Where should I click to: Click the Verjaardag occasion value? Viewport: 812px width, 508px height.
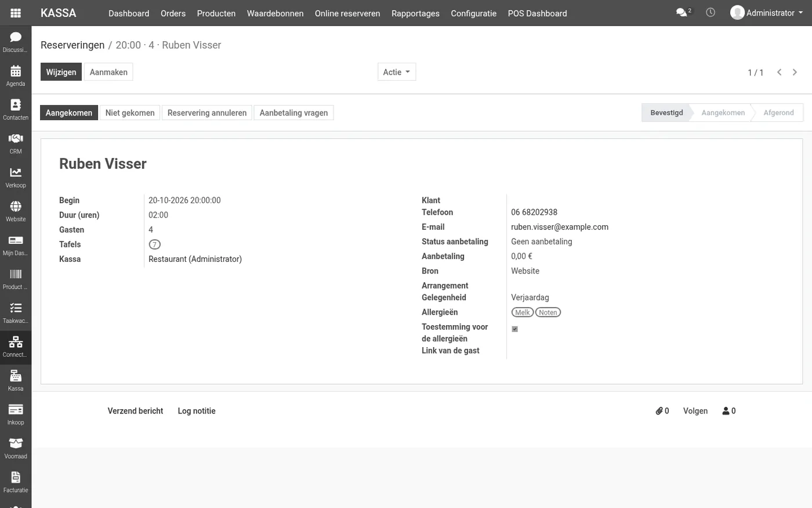[x=530, y=297]
